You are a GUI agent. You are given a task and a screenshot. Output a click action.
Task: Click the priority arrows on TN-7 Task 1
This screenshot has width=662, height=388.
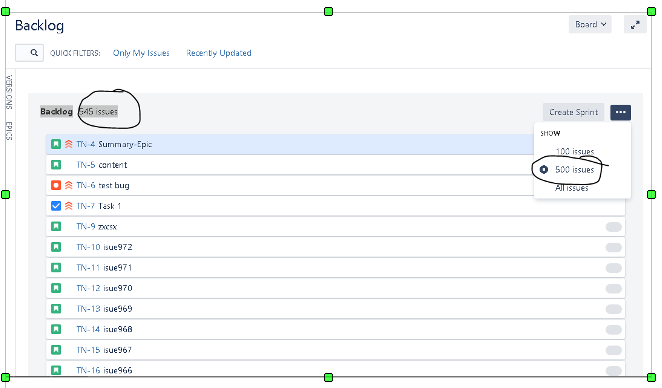click(x=68, y=206)
